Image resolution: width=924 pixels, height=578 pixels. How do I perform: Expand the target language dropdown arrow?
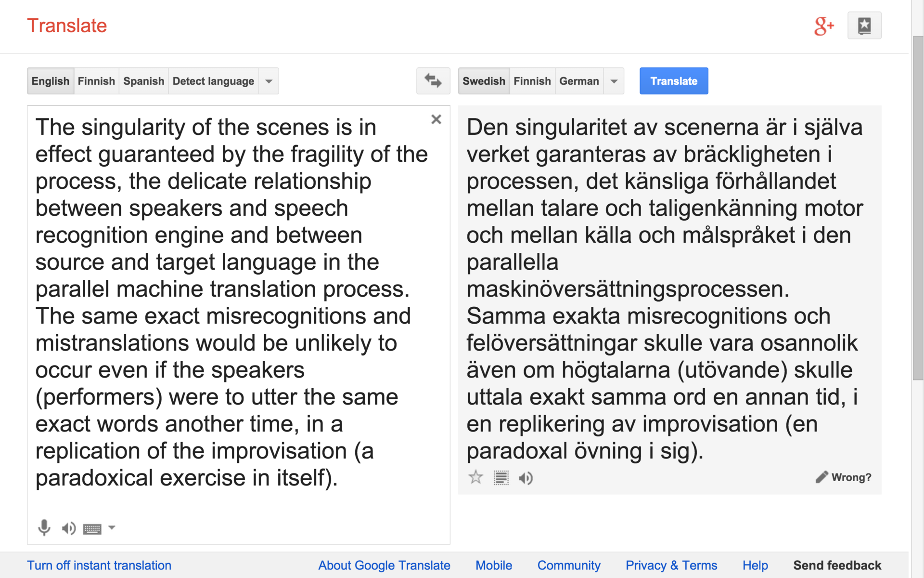[614, 81]
